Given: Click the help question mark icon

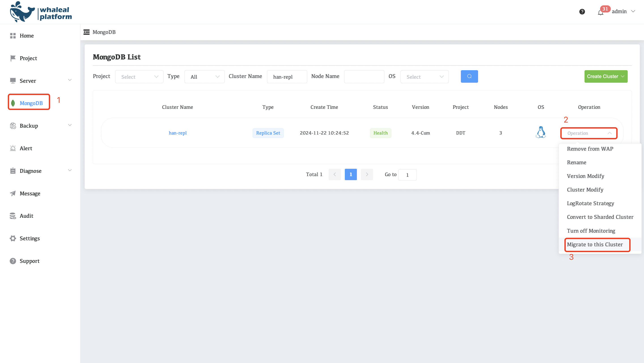Looking at the screenshot, I should pyautogui.click(x=582, y=11).
